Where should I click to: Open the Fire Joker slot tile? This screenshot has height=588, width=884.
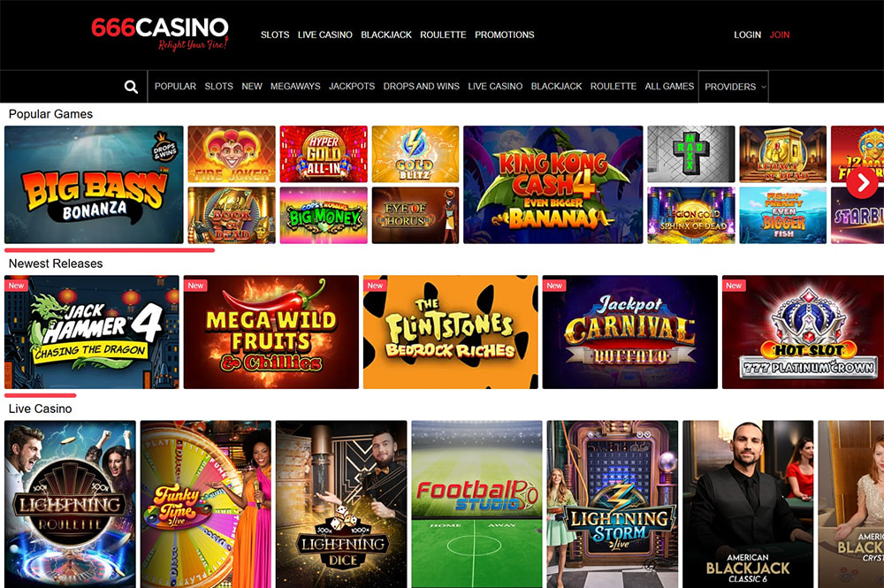232,154
